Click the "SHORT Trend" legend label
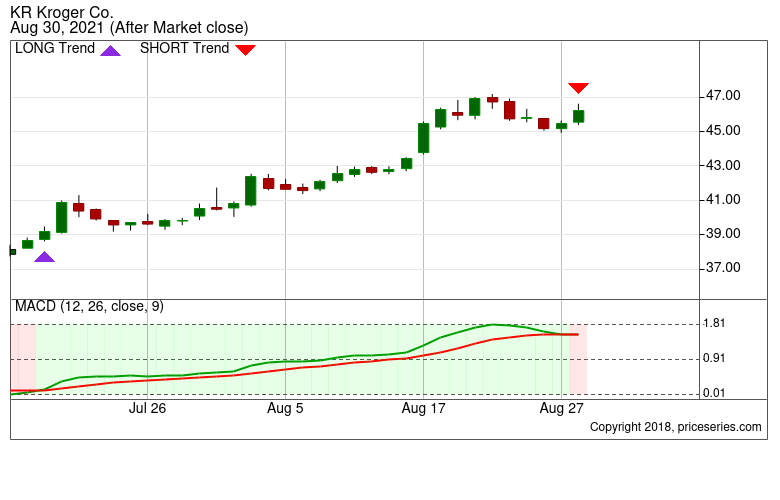Viewport: 780px width, 500px height. [x=185, y=48]
